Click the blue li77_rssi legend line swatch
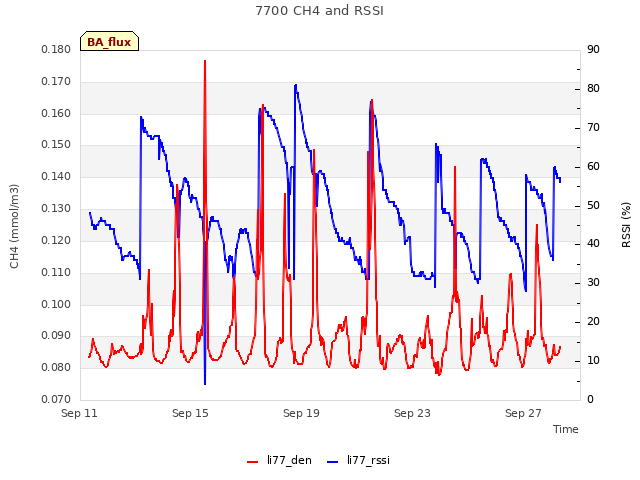Image resolution: width=640 pixels, height=480 pixels. tap(333, 462)
